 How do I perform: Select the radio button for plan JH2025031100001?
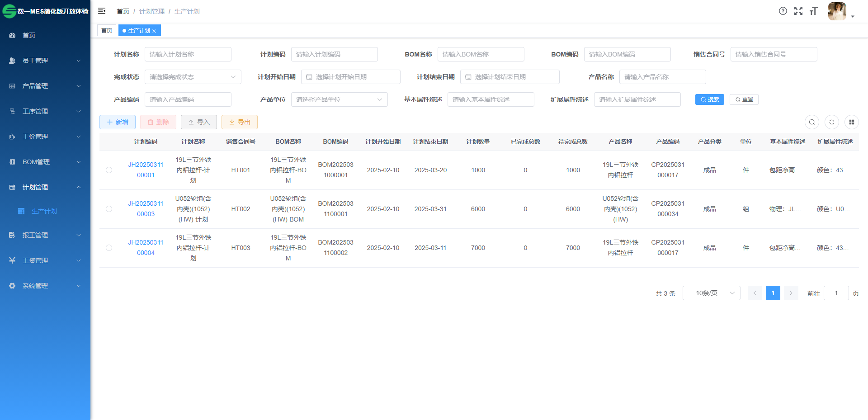tap(109, 170)
